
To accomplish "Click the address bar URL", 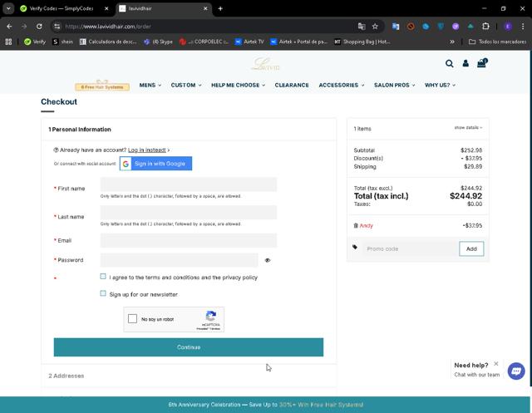I will 108,27.
